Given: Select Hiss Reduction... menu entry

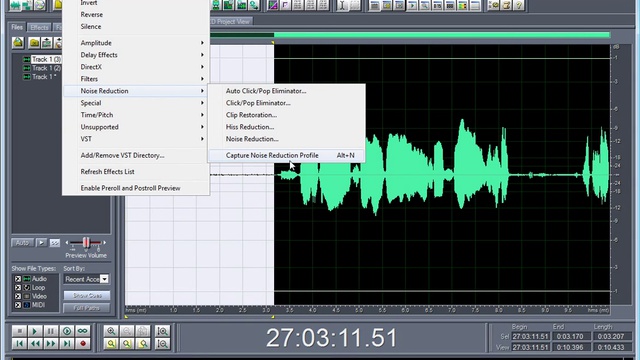Looking at the screenshot, I should coord(287,127).
